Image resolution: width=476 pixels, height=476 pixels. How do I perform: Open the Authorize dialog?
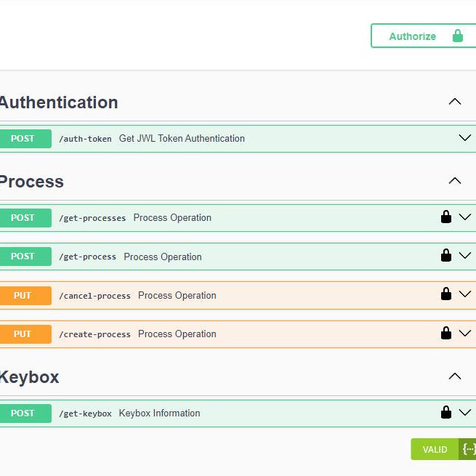[423, 36]
